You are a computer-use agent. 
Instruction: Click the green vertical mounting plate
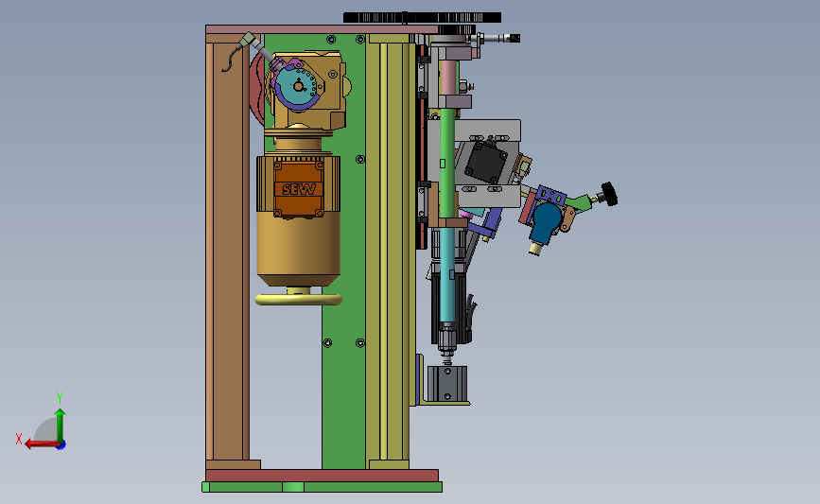(x=343, y=387)
